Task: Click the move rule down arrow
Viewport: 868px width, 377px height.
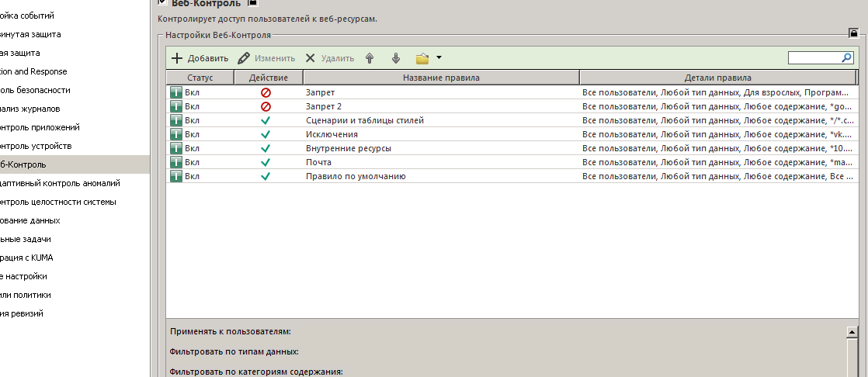Action: [396, 58]
